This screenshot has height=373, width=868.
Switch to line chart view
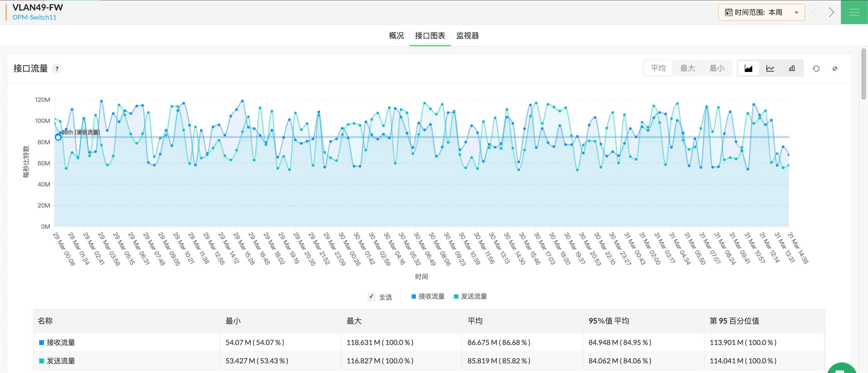pos(770,68)
